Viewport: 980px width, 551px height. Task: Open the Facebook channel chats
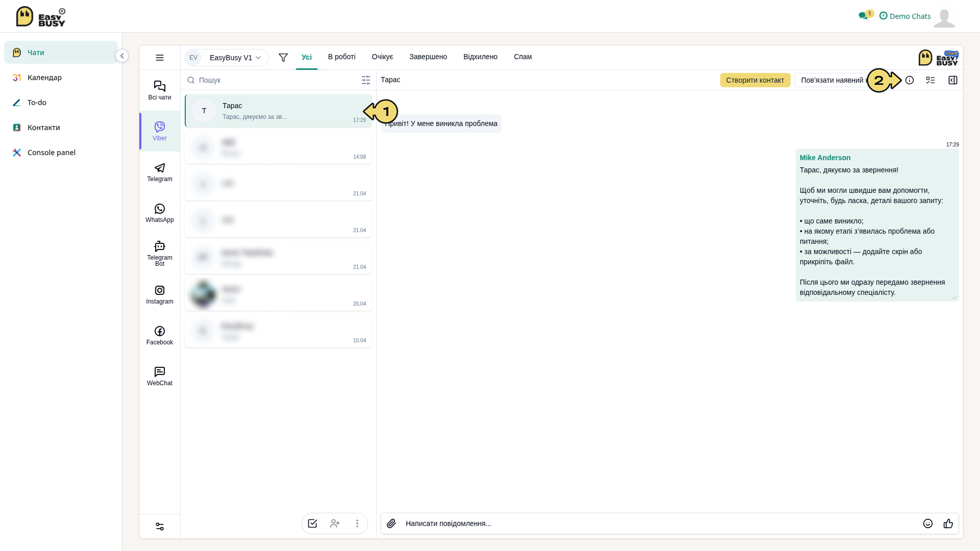(160, 335)
